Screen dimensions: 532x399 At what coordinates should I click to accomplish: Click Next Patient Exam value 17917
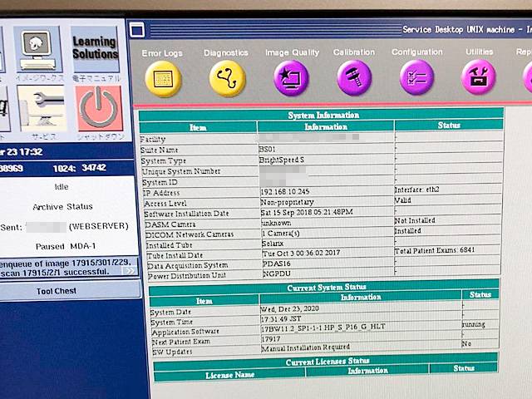pyautogui.click(x=271, y=339)
